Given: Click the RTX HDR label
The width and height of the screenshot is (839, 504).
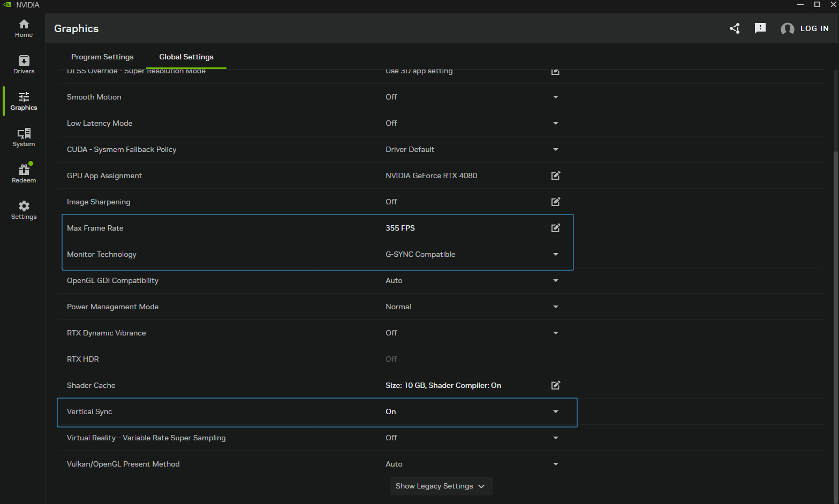Looking at the screenshot, I should (x=83, y=359).
